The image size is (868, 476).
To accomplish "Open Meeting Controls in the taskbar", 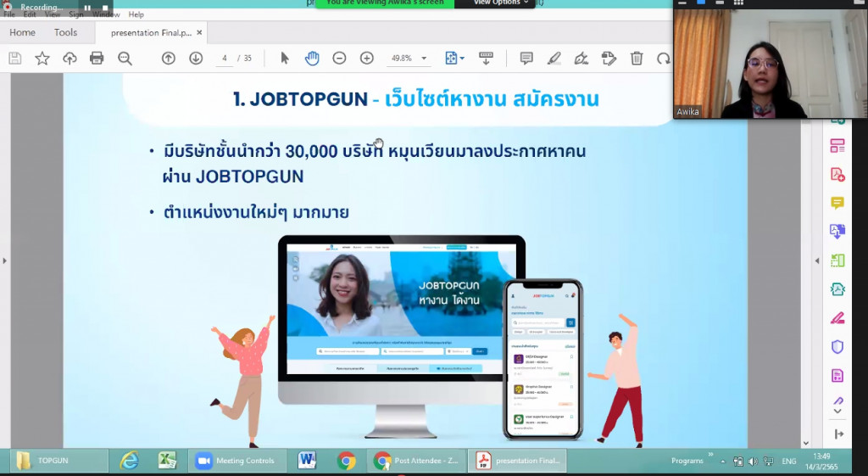I will point(237,461).
